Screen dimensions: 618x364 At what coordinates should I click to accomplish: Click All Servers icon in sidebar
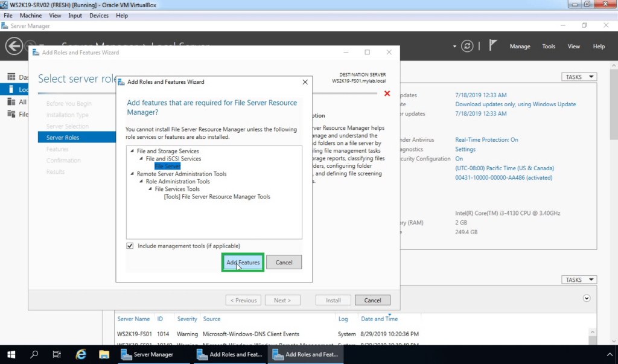click(x=11, y=102)
